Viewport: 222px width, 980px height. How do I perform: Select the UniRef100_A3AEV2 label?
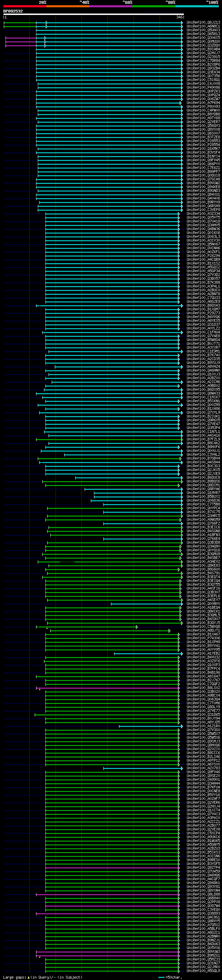203,561
